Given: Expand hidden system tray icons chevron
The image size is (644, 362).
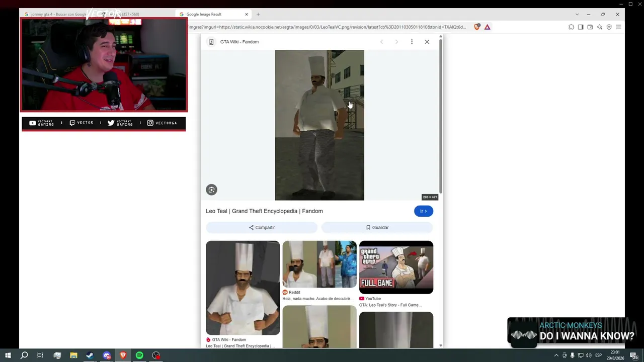Looking at the screenshot, I should pos(556,355).
